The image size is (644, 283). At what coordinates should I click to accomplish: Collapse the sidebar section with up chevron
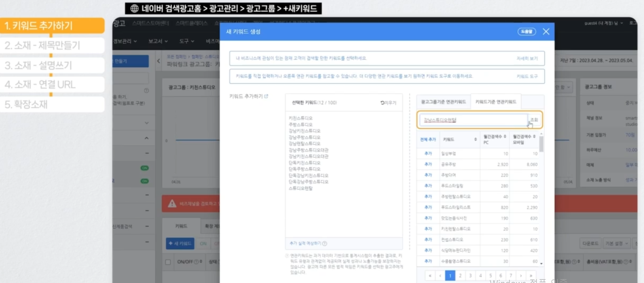pyautogui.click(x=147, y=138)
